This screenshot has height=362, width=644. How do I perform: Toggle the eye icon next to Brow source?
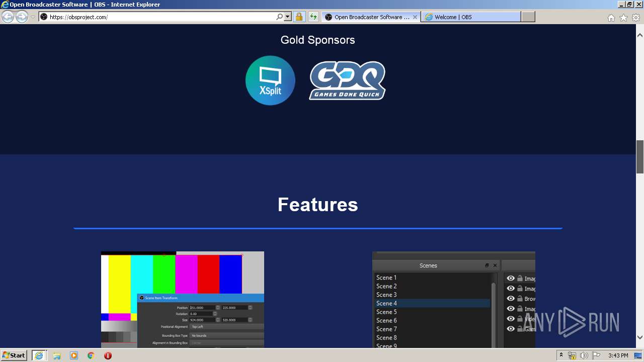click(x=511, y=298)
